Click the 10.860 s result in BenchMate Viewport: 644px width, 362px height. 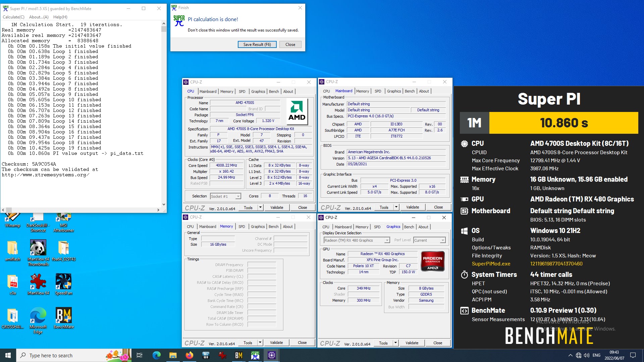click(564, 123)
